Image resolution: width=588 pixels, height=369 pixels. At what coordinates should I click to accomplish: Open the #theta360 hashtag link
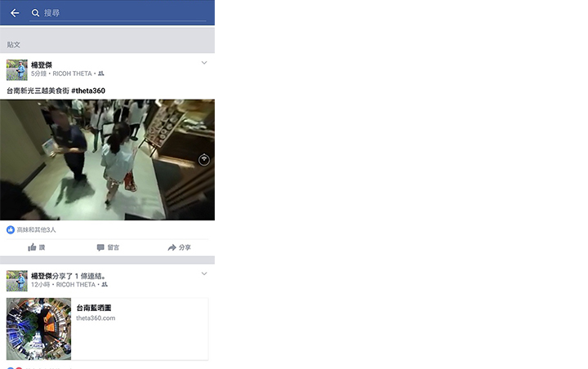(88, 91)
